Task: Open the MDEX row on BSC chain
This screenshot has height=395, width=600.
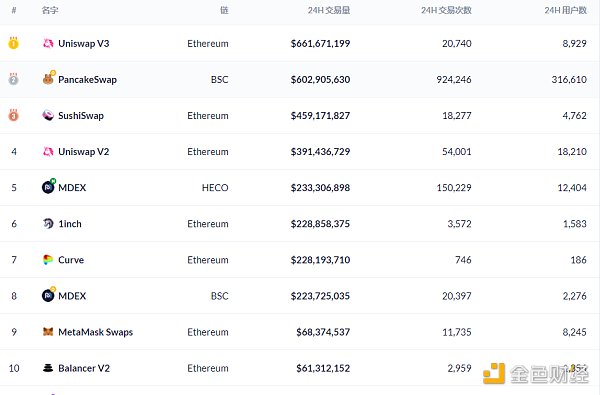Action: tap(300, 296)
